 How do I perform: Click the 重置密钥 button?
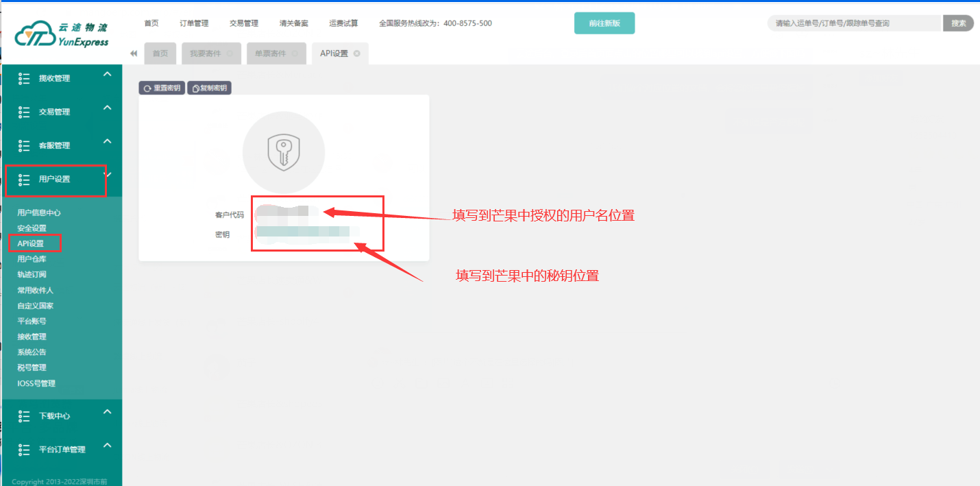click(162, 88)
